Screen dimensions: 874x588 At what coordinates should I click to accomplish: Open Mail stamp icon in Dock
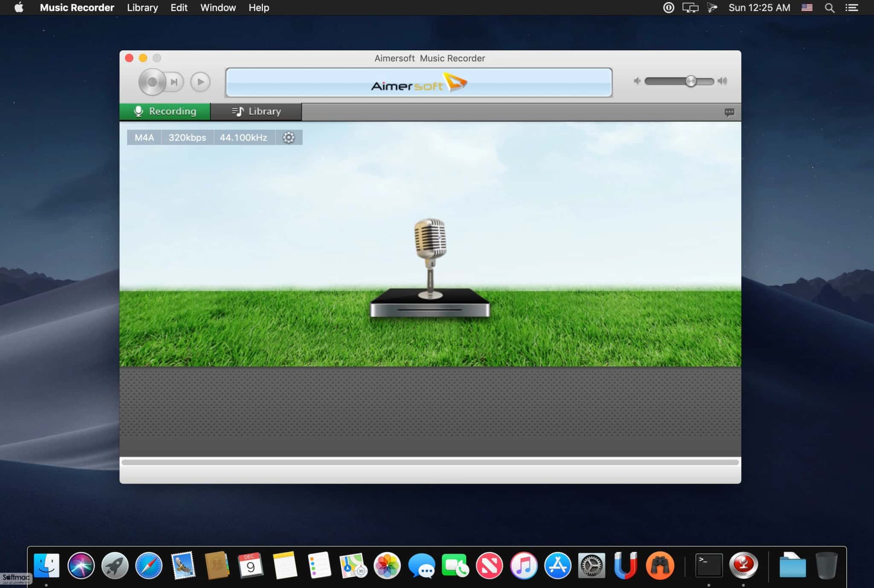183,565
